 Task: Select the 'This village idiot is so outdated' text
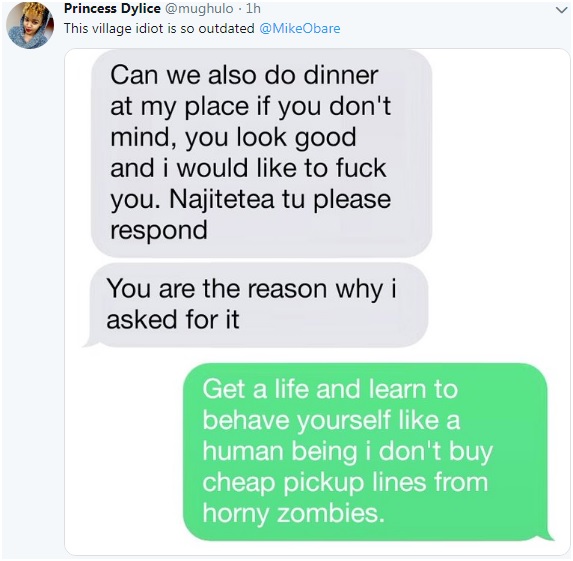[x=159, y=29]
